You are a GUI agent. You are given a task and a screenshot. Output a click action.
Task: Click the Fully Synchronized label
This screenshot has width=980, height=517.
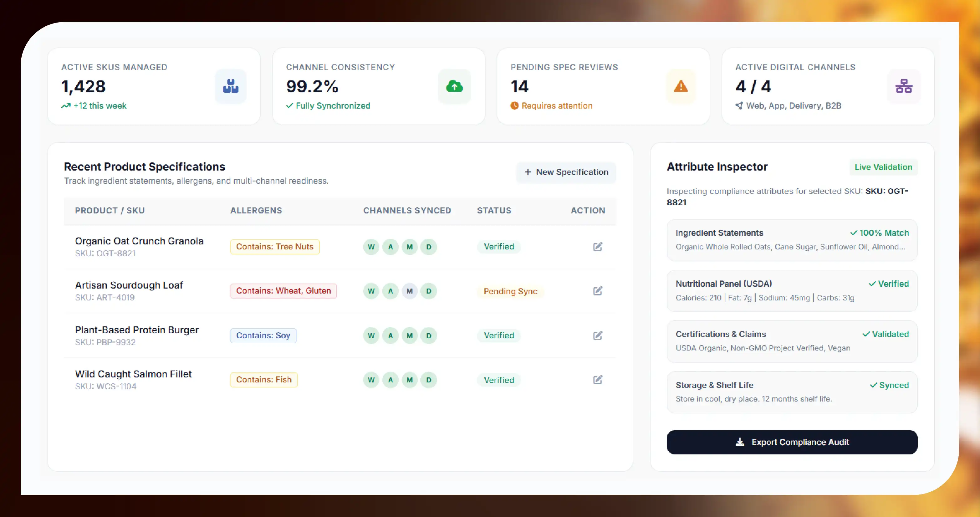point(333,106)
